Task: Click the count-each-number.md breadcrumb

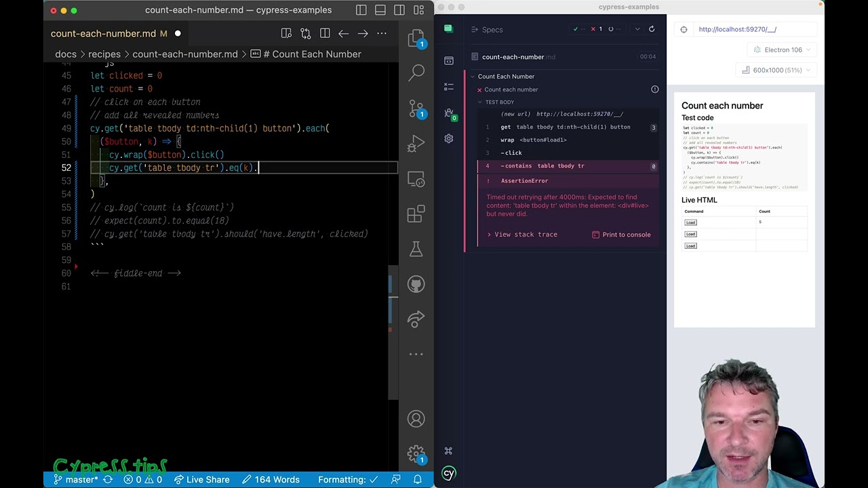Action: [185, 54]
